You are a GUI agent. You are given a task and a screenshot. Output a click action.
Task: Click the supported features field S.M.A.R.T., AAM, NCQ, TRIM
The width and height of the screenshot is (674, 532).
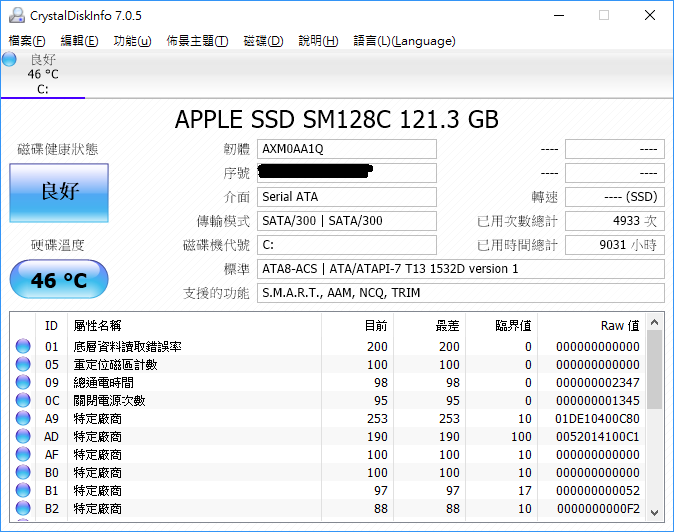(x=461, y=293)
